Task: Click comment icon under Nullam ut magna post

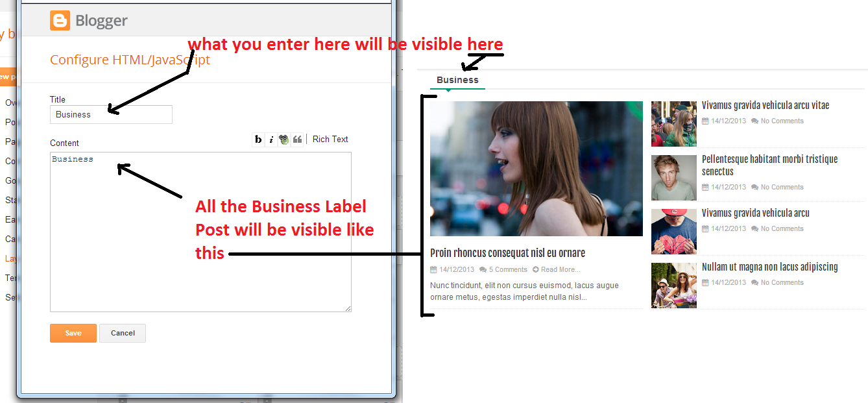Action: (754, 282)
